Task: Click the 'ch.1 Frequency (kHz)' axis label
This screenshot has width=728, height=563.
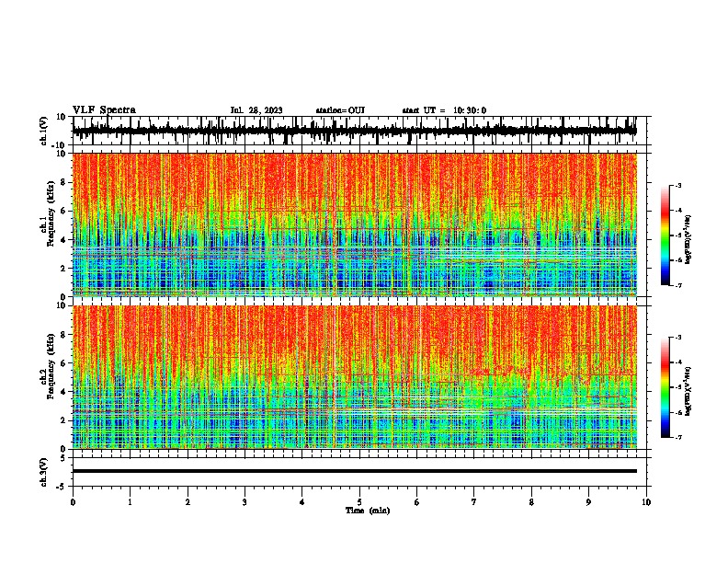Action: (47, 214)
